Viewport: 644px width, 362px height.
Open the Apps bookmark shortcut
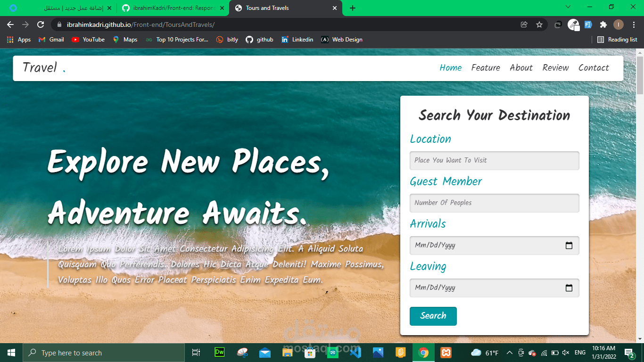(x=19, y=40)
